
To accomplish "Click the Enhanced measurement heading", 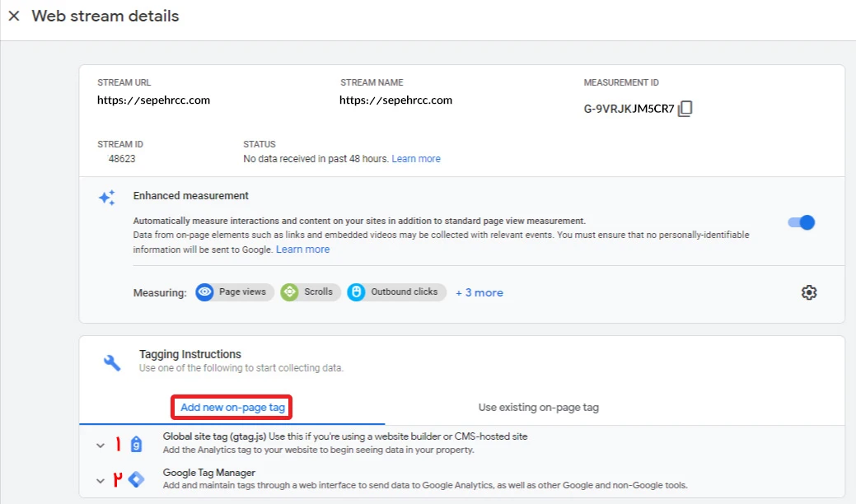I will pos(190,196).
